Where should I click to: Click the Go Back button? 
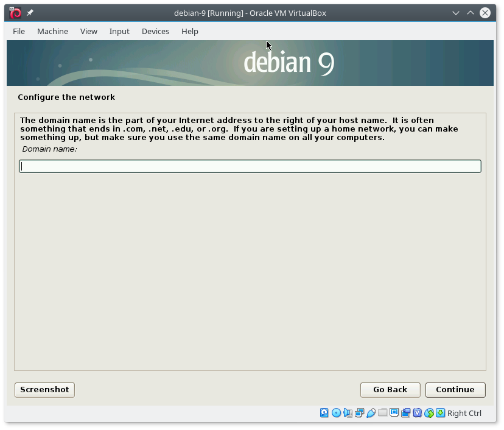point(390,390)
